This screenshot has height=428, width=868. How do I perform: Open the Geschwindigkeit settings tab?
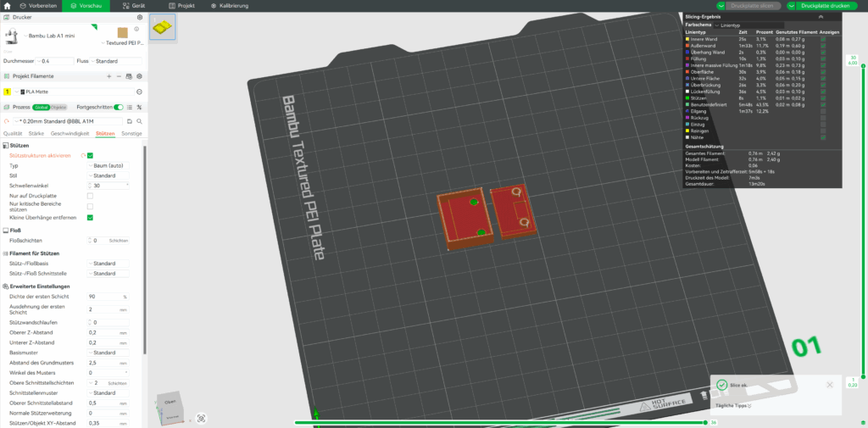70,133
